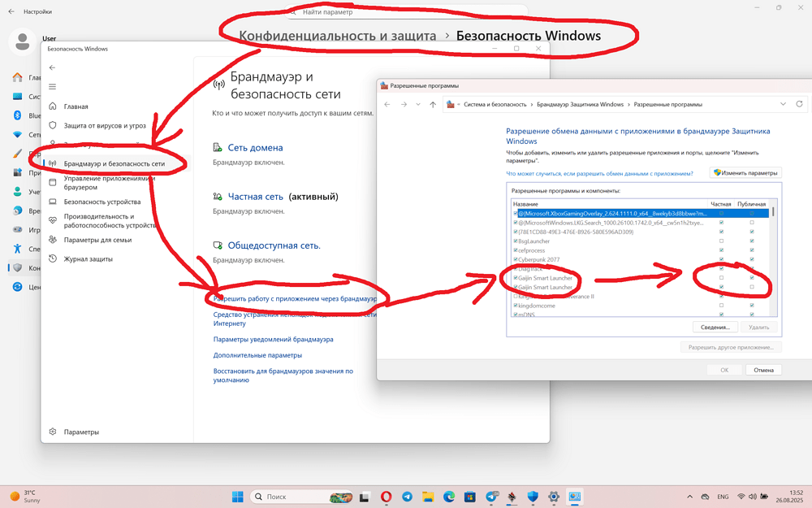The image size is (812, 508).
Task: Click the App & browser control icon
Action: click(52, 182)
